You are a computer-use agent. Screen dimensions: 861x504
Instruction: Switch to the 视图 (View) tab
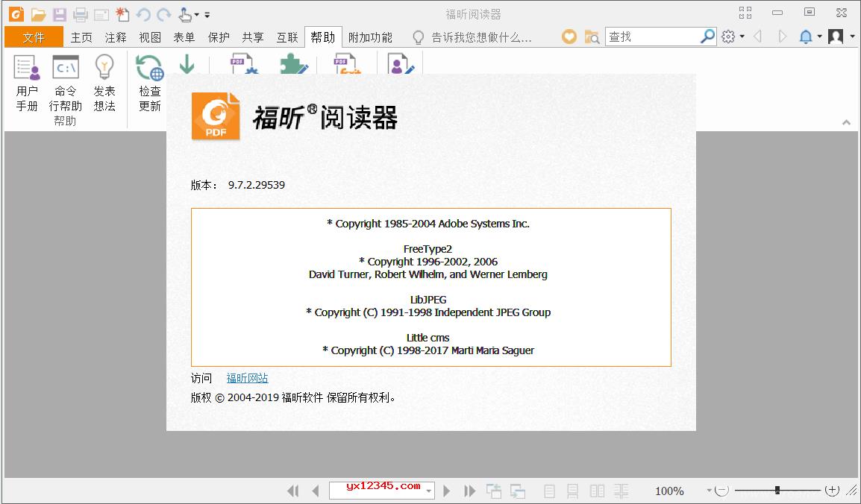[150, 37]
